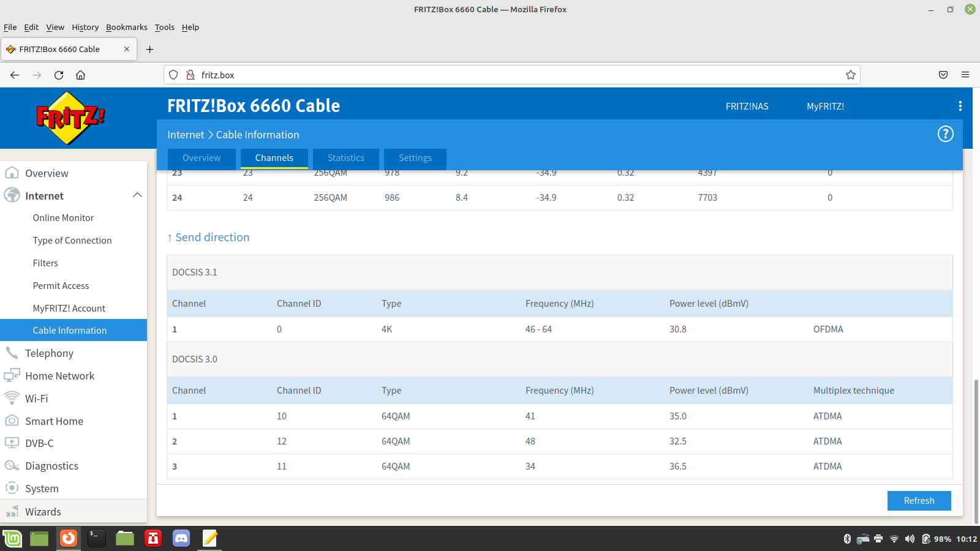This screenshot has width=980, height=551.
Task: Click the Smart Home icon in sidebar
Action: click(x=12, y=421)
